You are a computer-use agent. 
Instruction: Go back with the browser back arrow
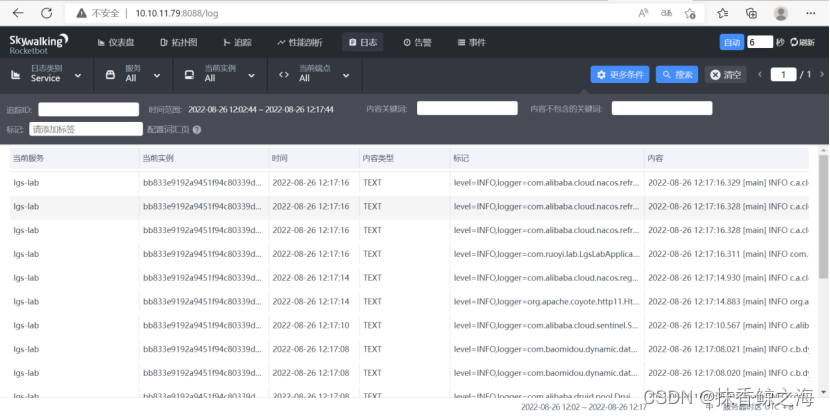pos(18,13)
